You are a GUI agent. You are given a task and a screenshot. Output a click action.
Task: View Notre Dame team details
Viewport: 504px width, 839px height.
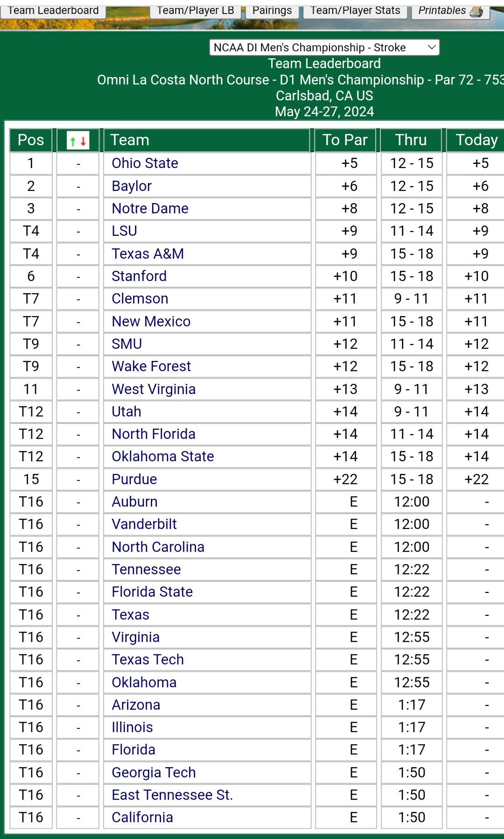pyautogui.click(x=150, y=209)
